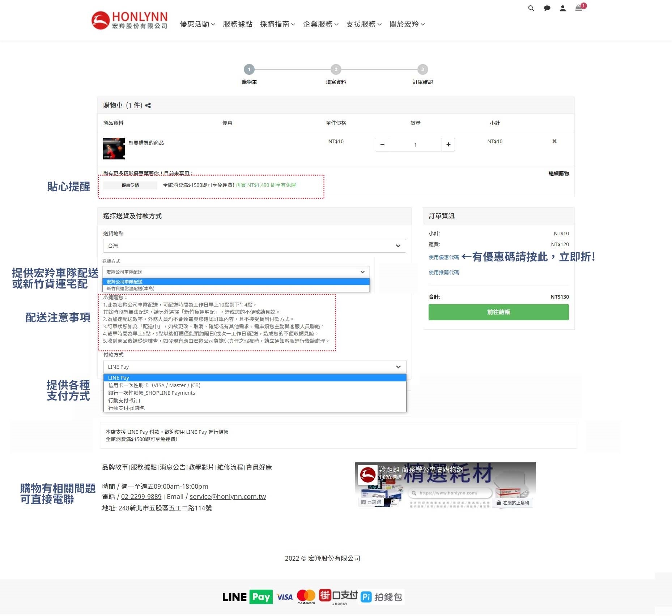Open the chat message bubble icon

pos(547,8)
